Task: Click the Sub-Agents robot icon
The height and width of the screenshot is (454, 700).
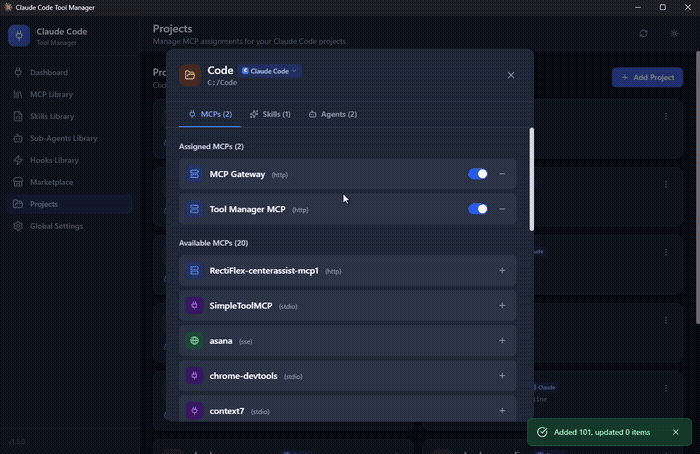Action: pos(18,138)
